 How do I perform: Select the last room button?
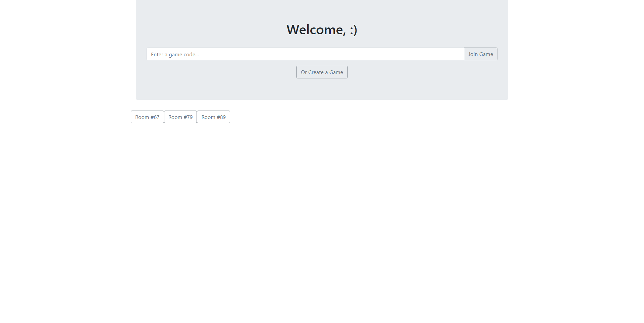[x=213, y=117]
